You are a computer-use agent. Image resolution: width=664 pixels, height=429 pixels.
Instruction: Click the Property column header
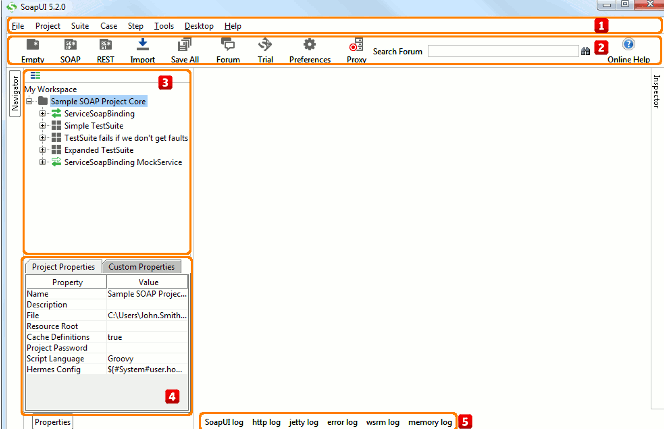[x=66, y=282]
